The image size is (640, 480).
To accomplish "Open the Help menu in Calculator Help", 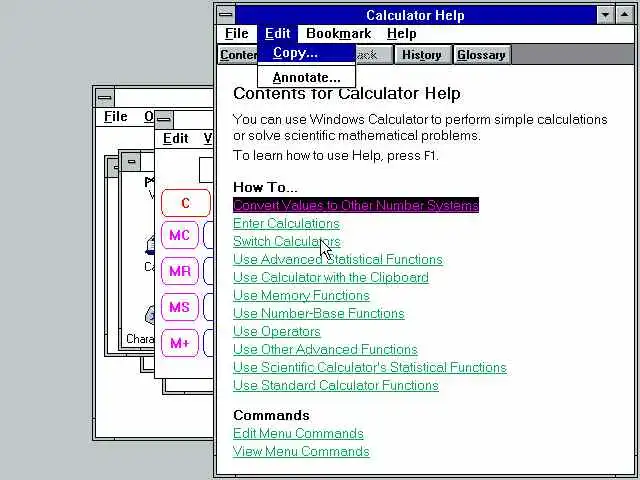I will tap(402, 33).
